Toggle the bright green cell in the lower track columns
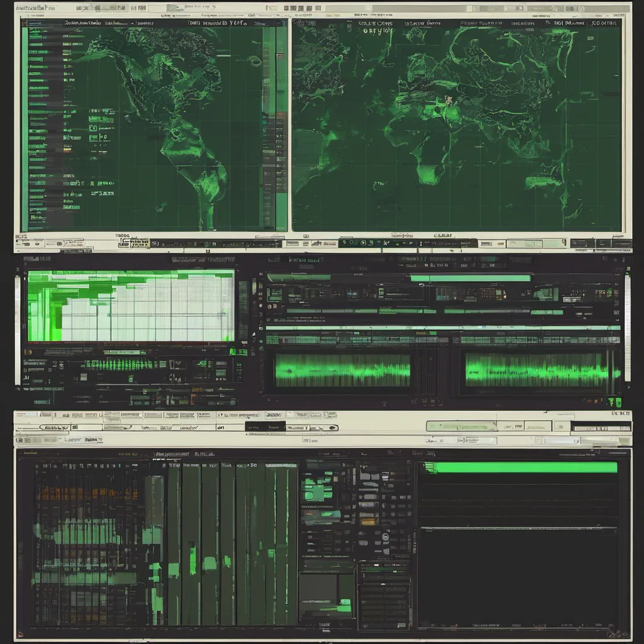 (x=192, y=559)
